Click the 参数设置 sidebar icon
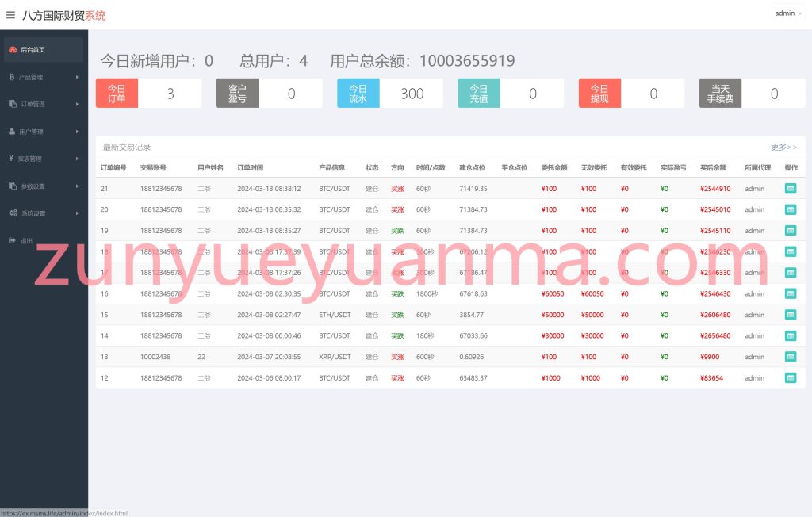812x517 pixels. (13, 186)
